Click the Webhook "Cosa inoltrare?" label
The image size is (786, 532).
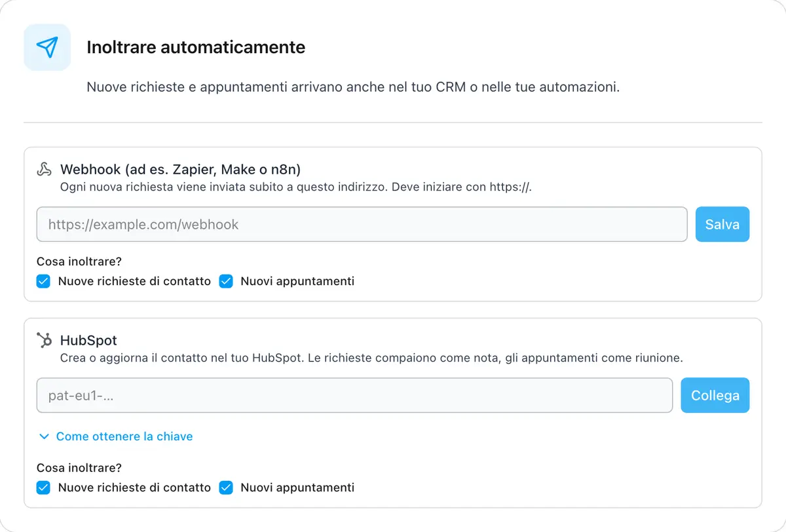pyautogui.click(x=79, y=261)
